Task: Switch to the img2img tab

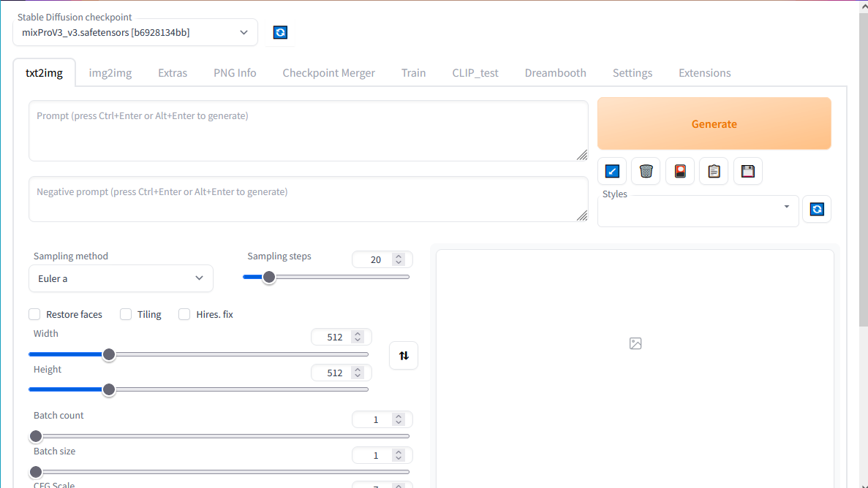Action: pyautogui.click(x=110, y=73)
